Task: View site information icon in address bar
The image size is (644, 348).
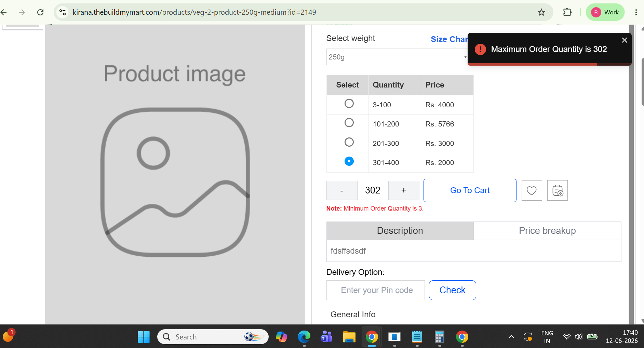Action: click(63, 12)
